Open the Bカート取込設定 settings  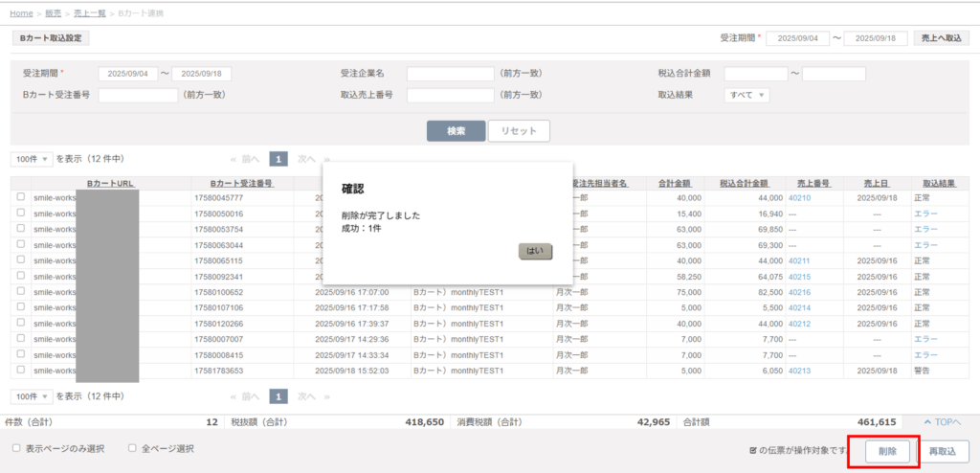coord(50,38)
